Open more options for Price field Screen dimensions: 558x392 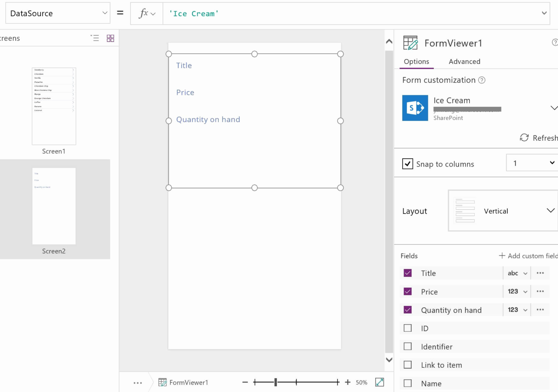pos(540,291)
